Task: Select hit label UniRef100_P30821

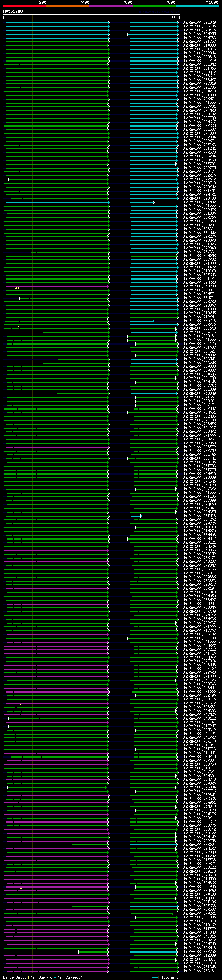Action: click(199, 864)
